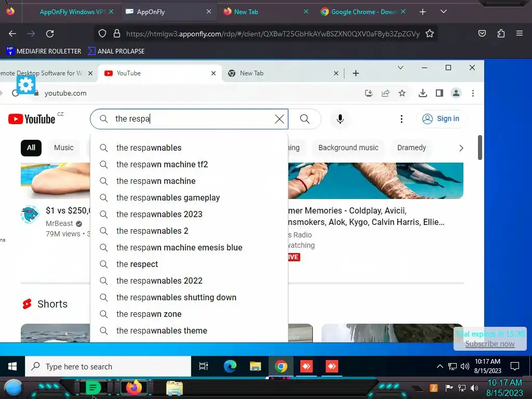532x399 pixels.
Task: Open MEDIAFIRE ROULETTER bookmark
Action: [x=44, y=51]
